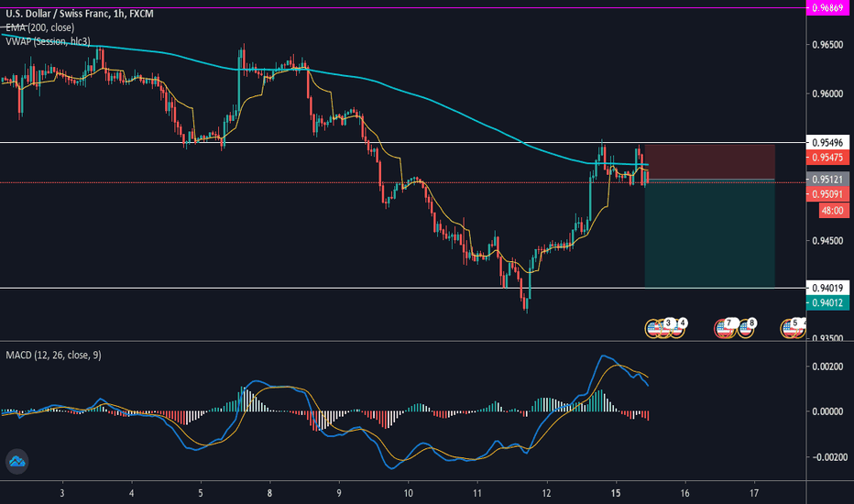Viewport: 854px width, 504px height.
Task: Click date 12 on the time axis
Action: (546, 493)
